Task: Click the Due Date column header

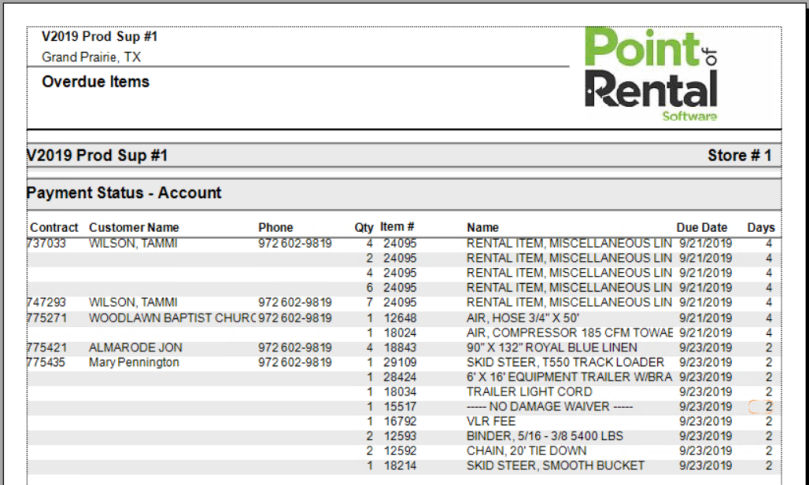Action: [703, 228]
